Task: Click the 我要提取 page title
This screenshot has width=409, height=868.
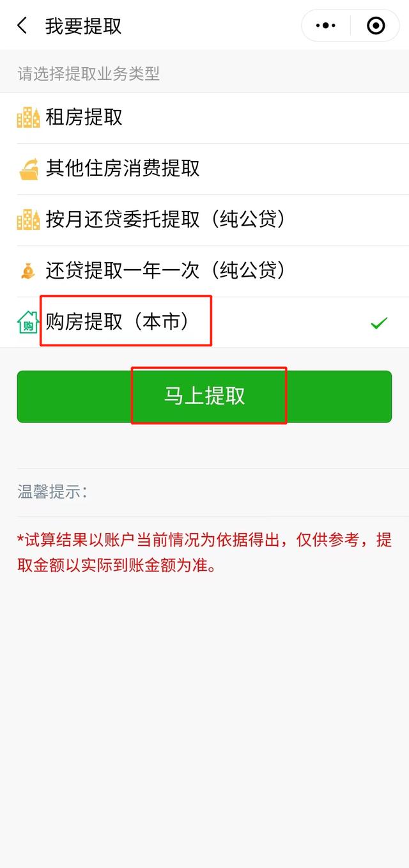Action: [x=83, y=26]
